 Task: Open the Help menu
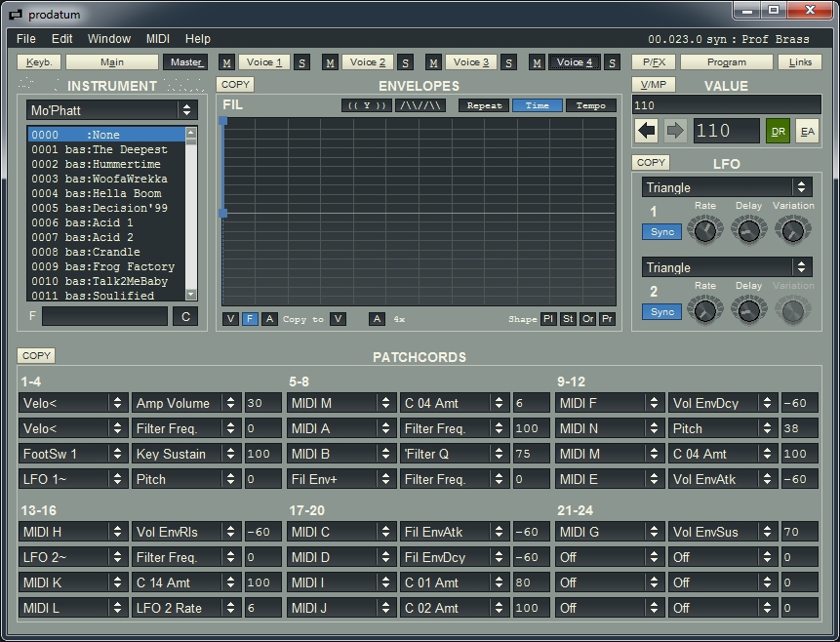198,39
